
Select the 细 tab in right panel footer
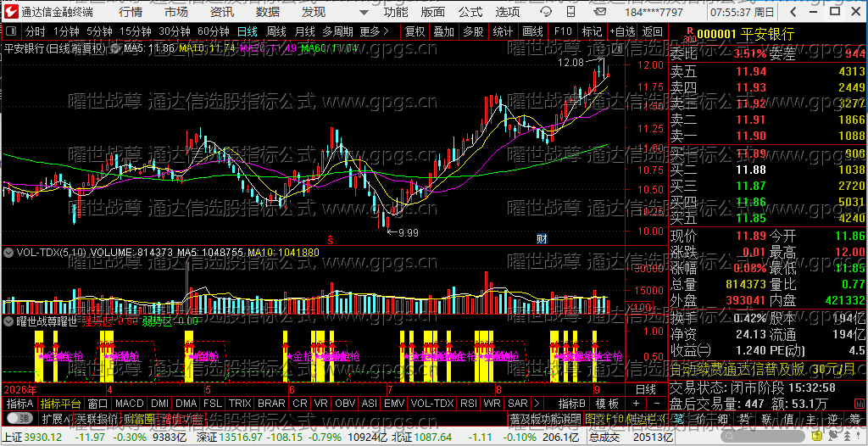click(x=722, y=418)
